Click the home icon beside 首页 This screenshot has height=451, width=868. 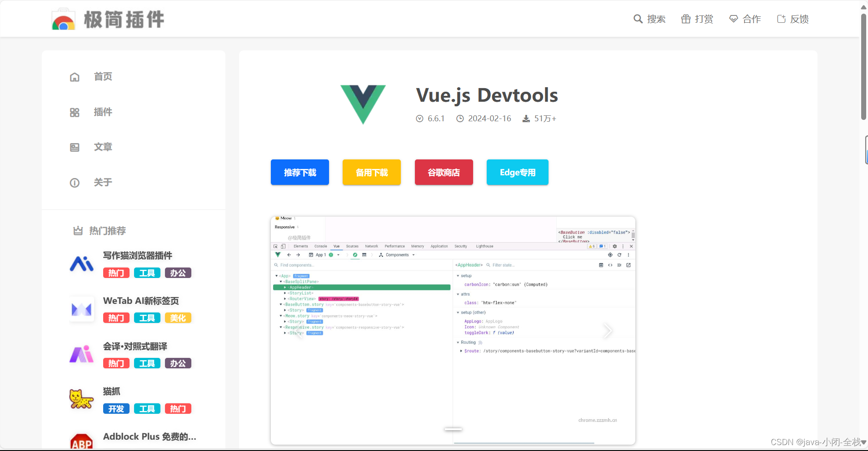click(x=75, y=77)
